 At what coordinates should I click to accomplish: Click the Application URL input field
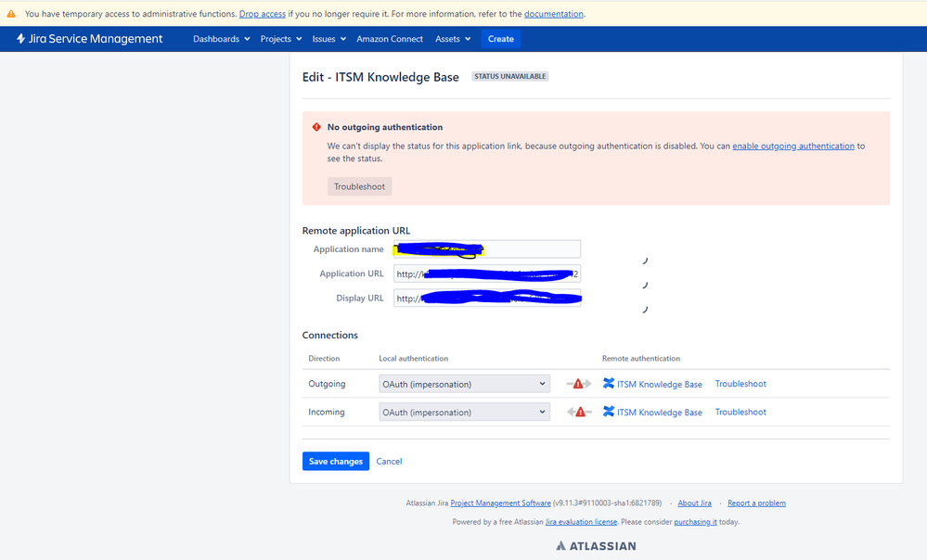(x=487, y=274)
